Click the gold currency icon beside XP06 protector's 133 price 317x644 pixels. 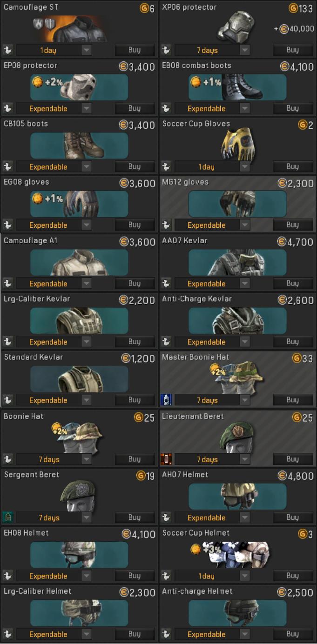click(x=293, y=8)
